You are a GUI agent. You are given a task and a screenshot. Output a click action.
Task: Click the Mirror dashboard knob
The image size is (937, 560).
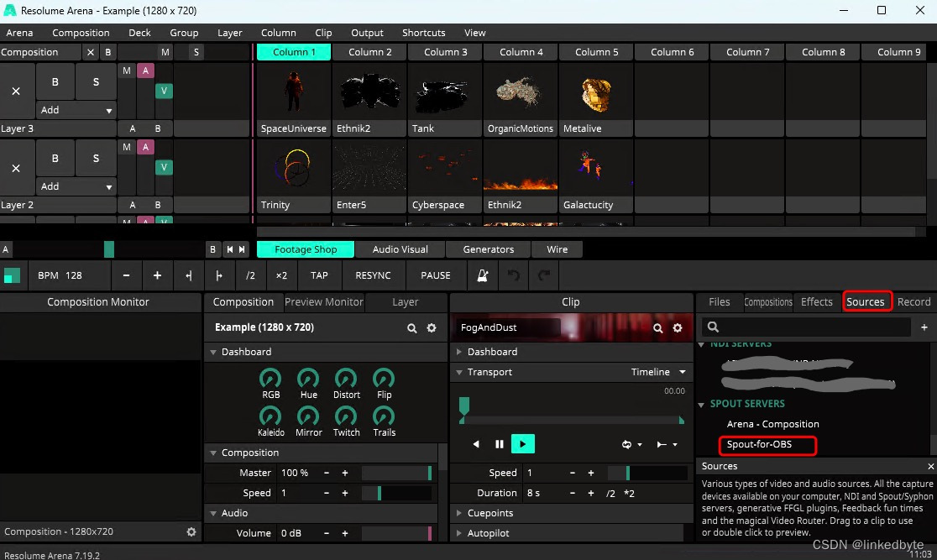point(308,416)
